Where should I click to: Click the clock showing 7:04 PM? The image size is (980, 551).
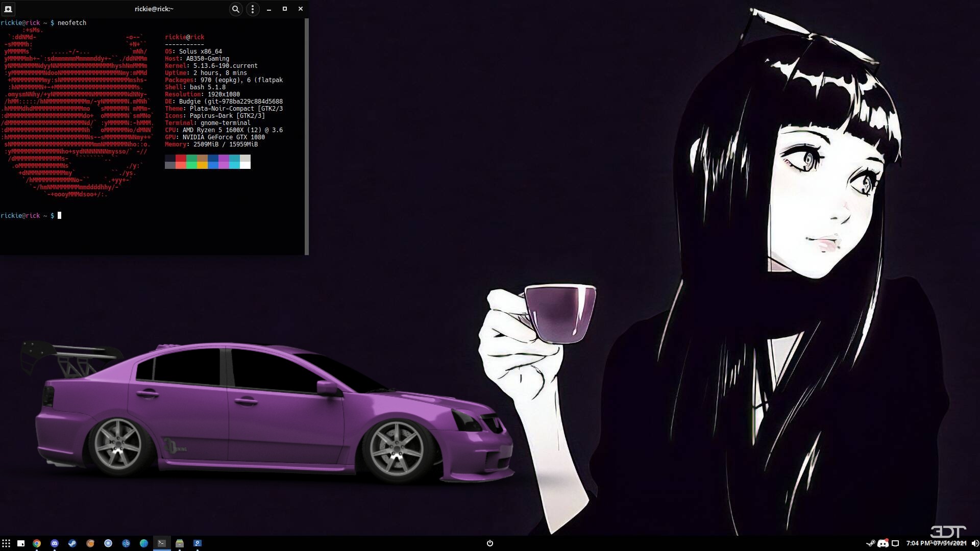click(936, 543)
